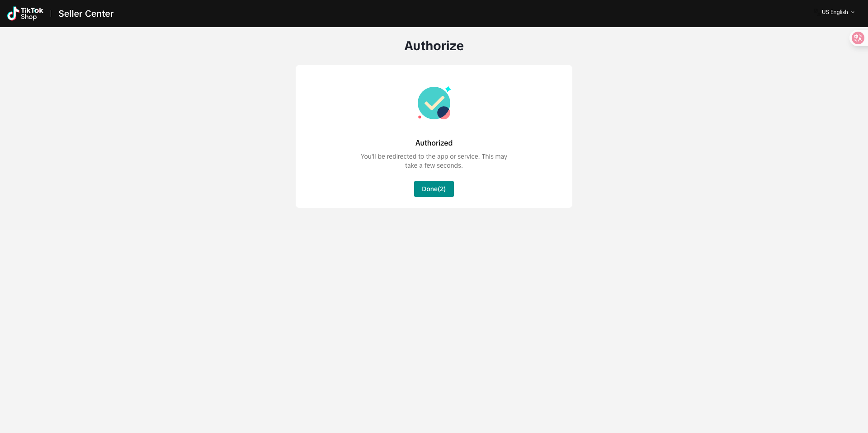868x433 pixels.
Task: Click the Seller Center header title
Action: [x=86, y=14]
